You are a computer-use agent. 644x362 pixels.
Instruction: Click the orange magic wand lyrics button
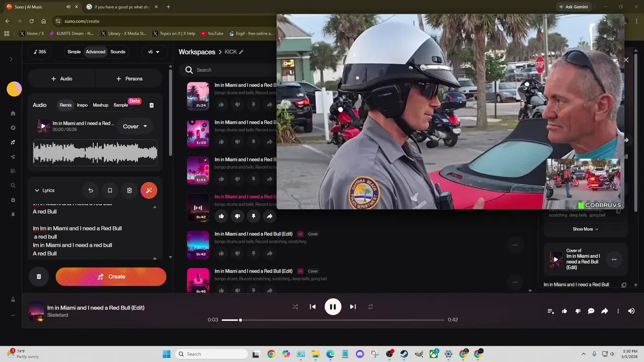point(149,191)
